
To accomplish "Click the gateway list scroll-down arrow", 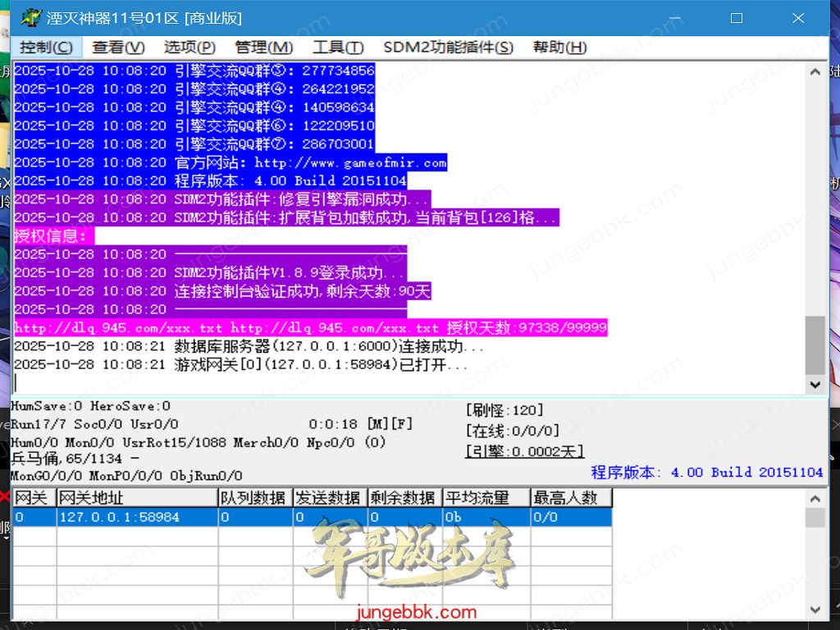I will click(x=815, y=609).
